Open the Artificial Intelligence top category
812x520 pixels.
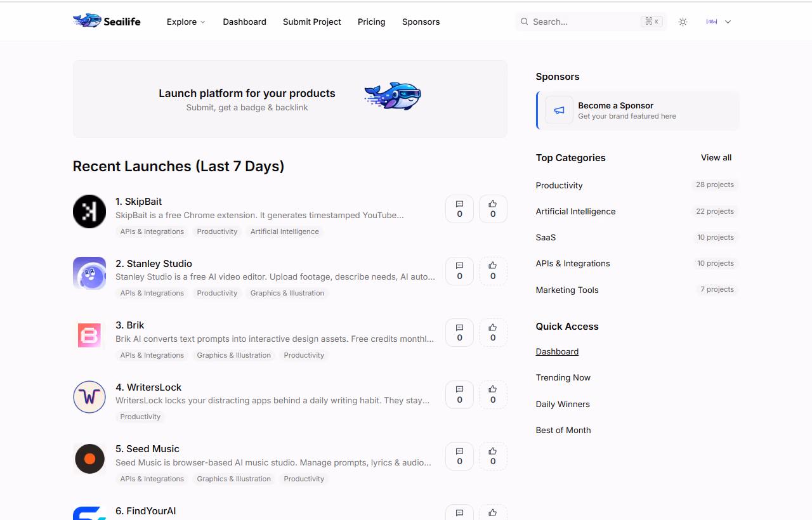click(575, 211)
